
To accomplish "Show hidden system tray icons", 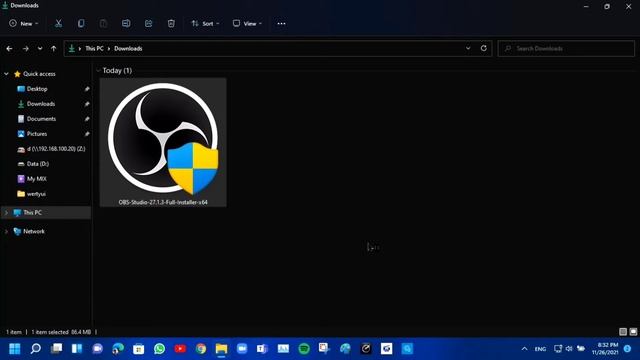I will pos(524,349).
